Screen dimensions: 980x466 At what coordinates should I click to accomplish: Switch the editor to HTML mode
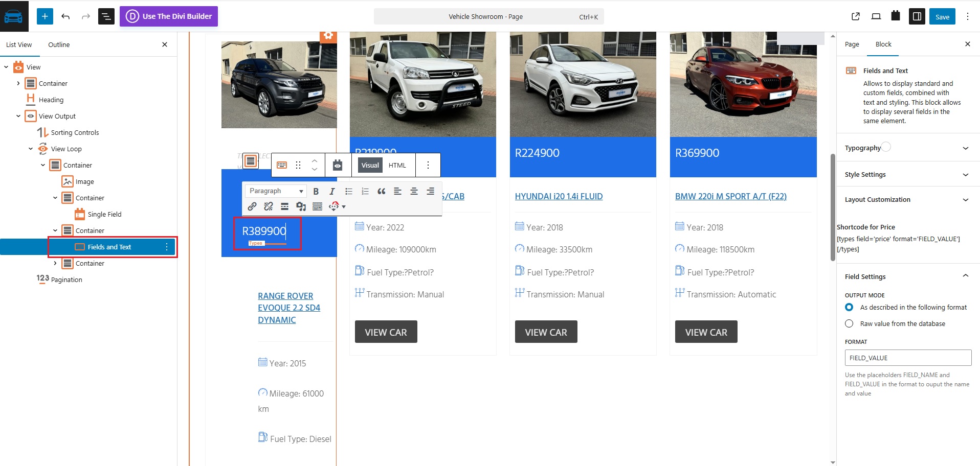(397, 165)
